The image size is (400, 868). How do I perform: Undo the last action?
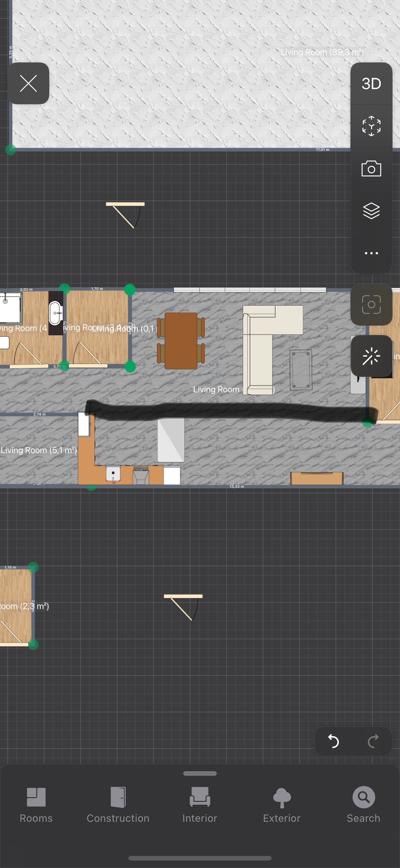(333, 741)
